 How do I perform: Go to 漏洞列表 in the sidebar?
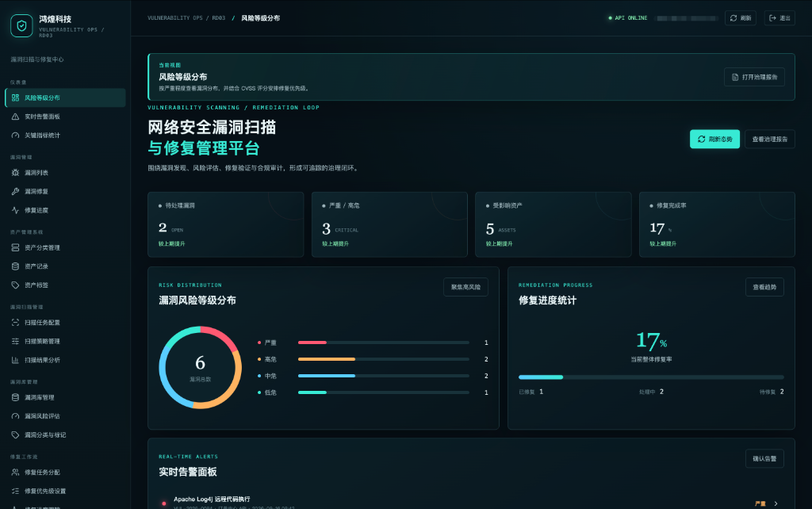[x=65, y=172]
